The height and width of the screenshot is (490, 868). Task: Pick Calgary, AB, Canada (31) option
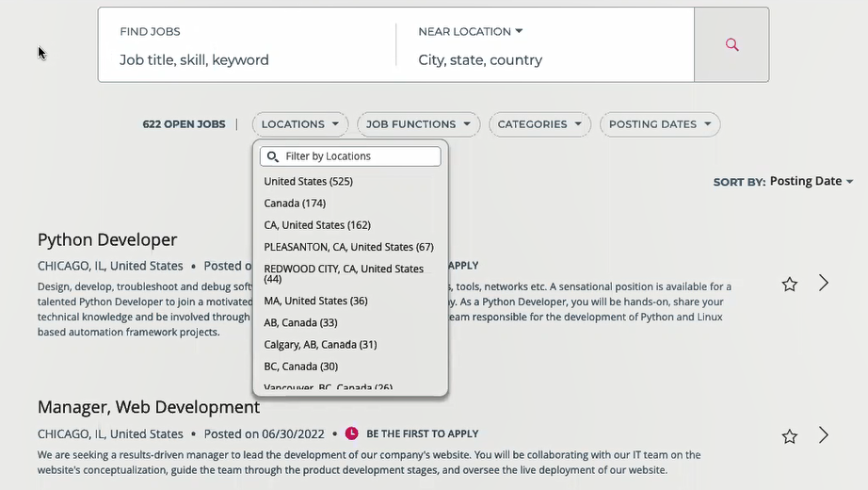(x=320, y=345)
